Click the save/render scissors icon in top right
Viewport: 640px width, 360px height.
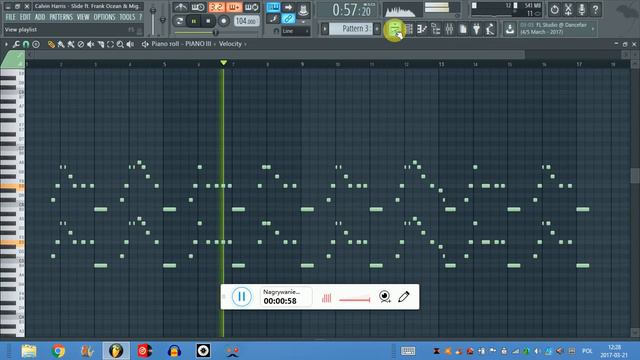pyautogui.click(x=568, y=9)
